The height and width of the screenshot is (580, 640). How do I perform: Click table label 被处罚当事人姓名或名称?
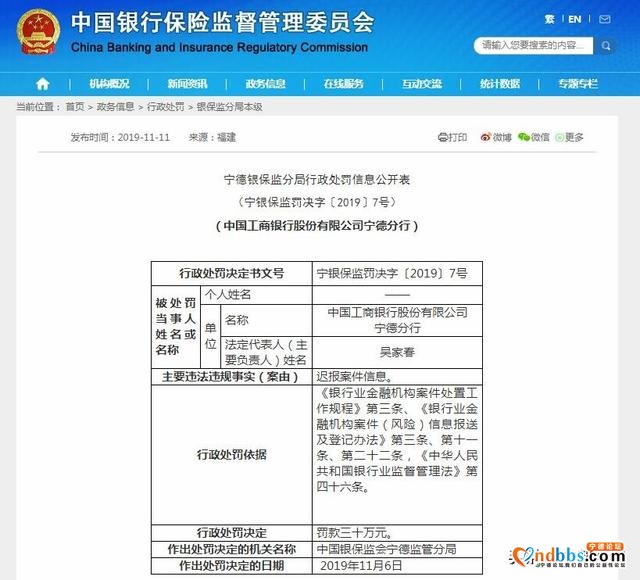176,327
